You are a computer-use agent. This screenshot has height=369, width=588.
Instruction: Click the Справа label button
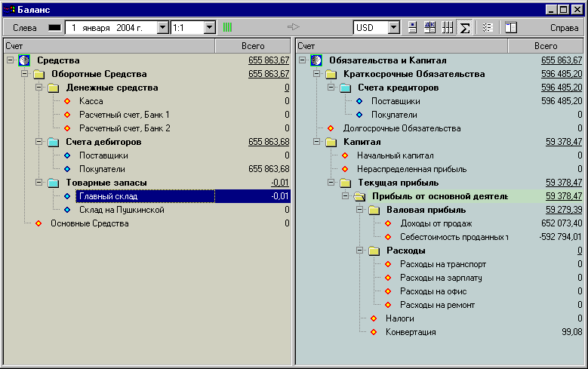tap(564, 28)
